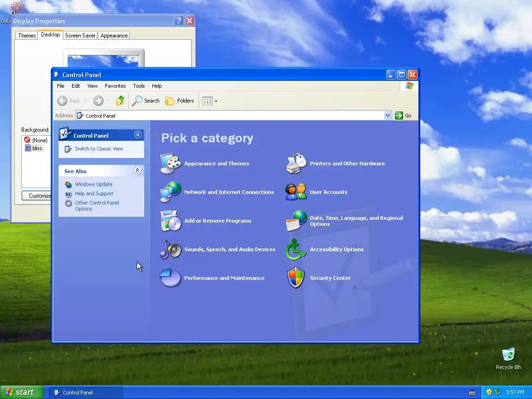Click the Other Control Panel Options gear icon
Screen dimensions: 532x399
coord(68,203)
